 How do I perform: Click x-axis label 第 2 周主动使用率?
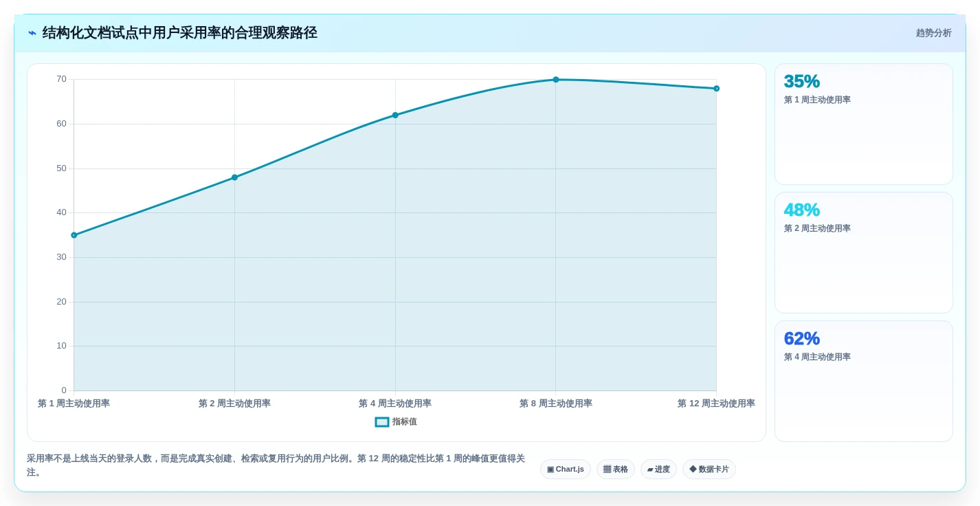click(x=234, y=404)
